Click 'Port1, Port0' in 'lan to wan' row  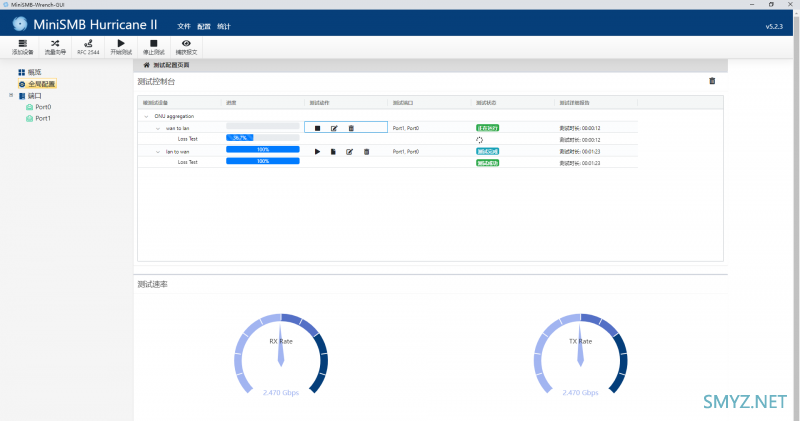click(406, 152)
